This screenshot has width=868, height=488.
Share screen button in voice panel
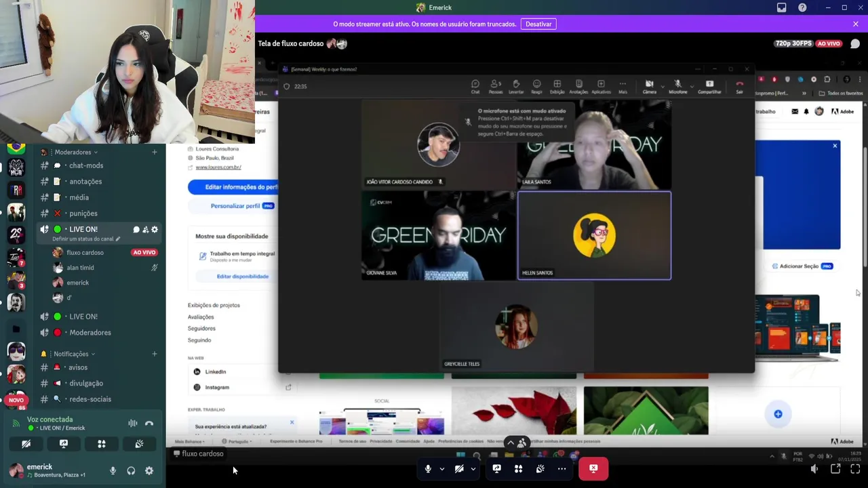[64, 444]
